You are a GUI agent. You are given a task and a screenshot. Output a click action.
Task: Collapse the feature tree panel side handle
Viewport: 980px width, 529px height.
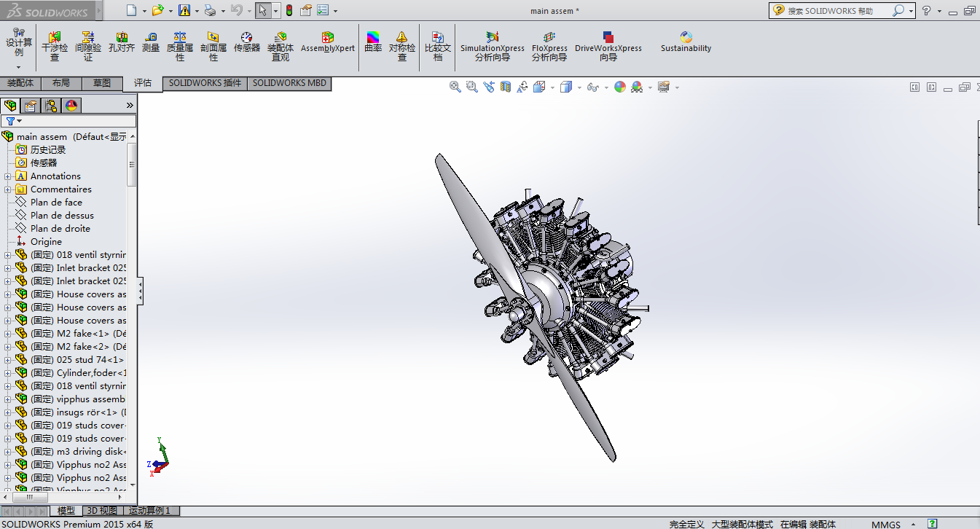[141, 291]
